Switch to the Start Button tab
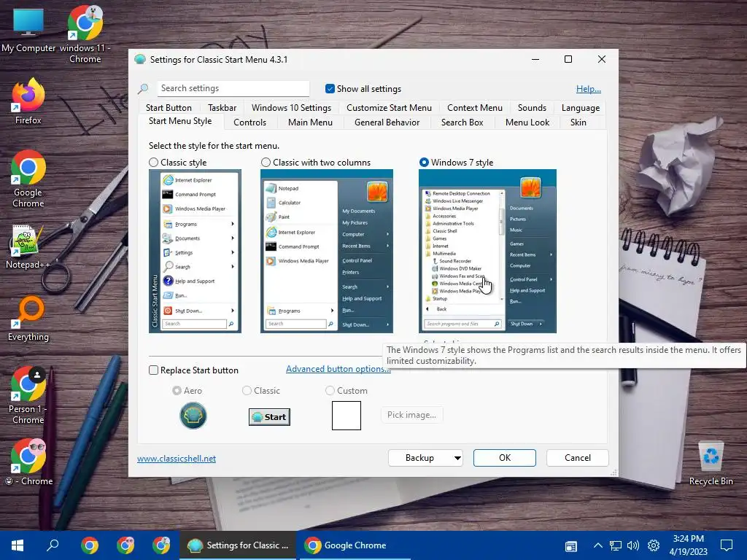This screenshot has width=747, height=560. tap(169, 108)
